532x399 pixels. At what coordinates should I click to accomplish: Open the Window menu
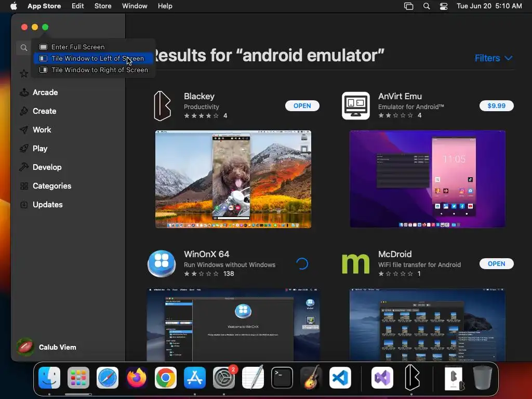click(x=135, y=6)
